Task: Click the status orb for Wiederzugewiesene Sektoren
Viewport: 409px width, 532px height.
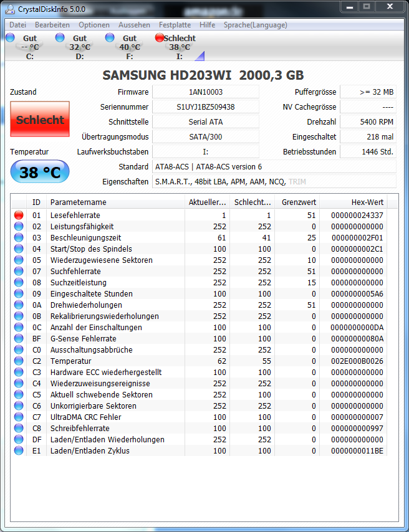Action: click(19, 260)
